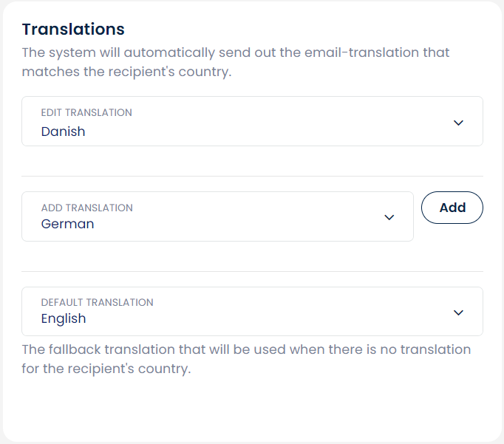Click the divider below Edit Translation dropdown
The image size is (504, 444).
tap(251, 176)
